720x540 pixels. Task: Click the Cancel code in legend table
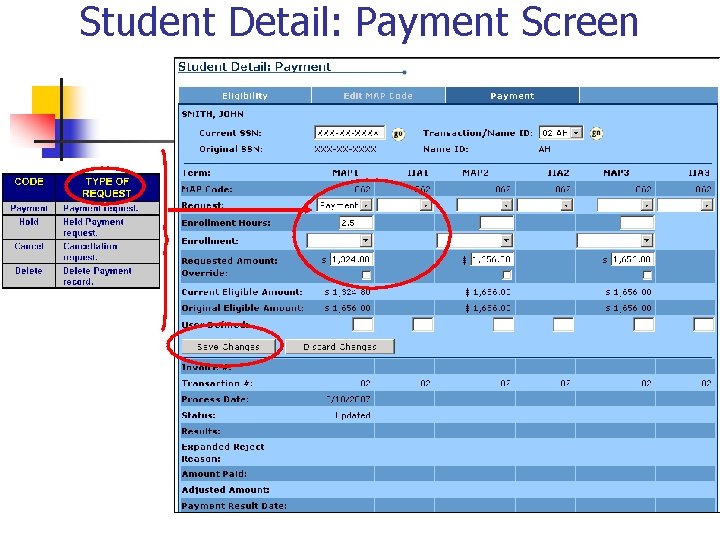[x=28, y=246]
